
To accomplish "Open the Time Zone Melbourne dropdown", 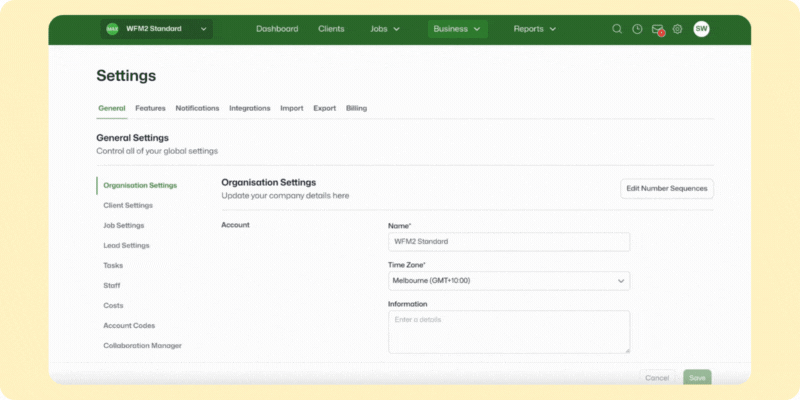I will (509, 281).
